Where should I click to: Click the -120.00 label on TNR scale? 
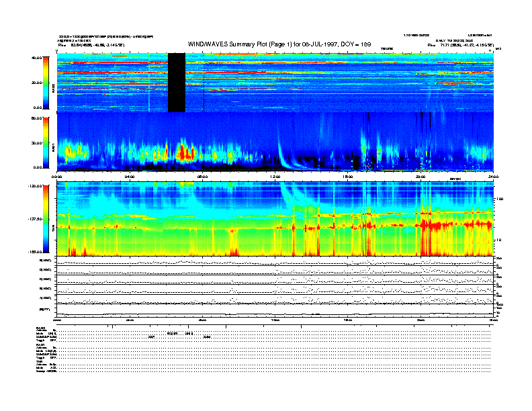coord(35,186)
